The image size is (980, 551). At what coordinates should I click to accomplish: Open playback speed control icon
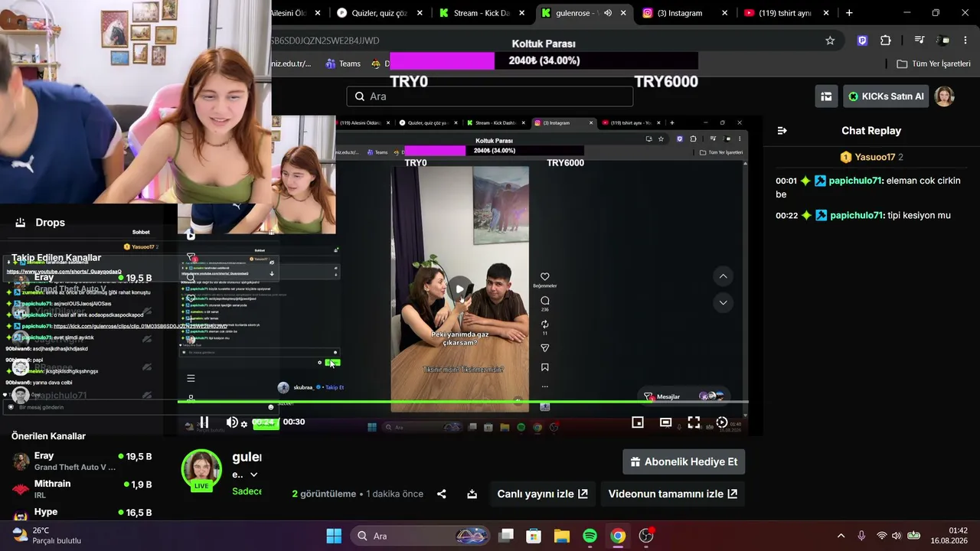point(721,422)
